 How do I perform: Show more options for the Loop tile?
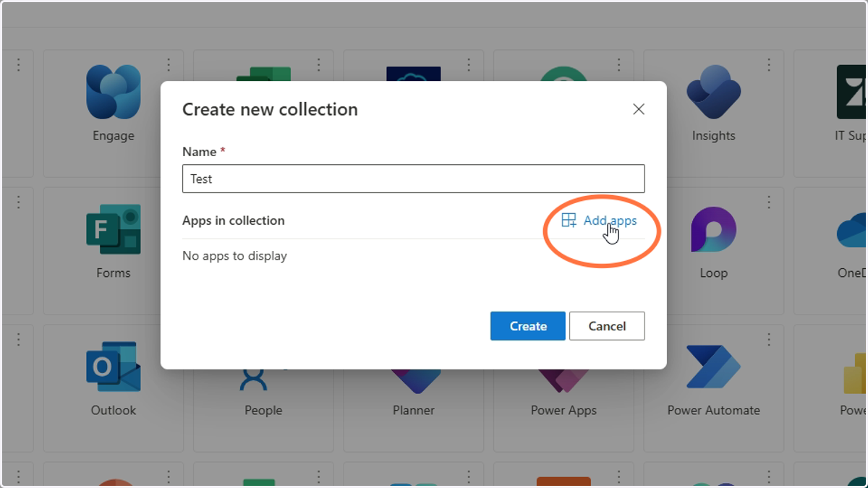769,202
